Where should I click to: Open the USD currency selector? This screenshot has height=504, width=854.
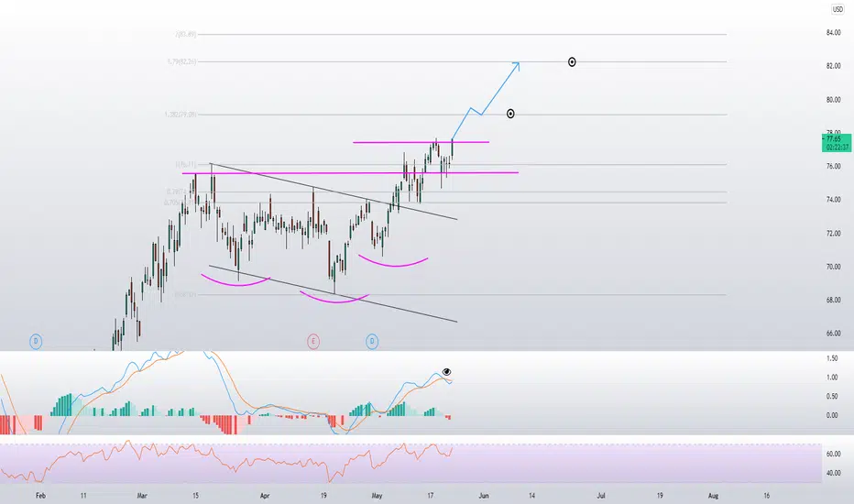(x=838, y=9)
